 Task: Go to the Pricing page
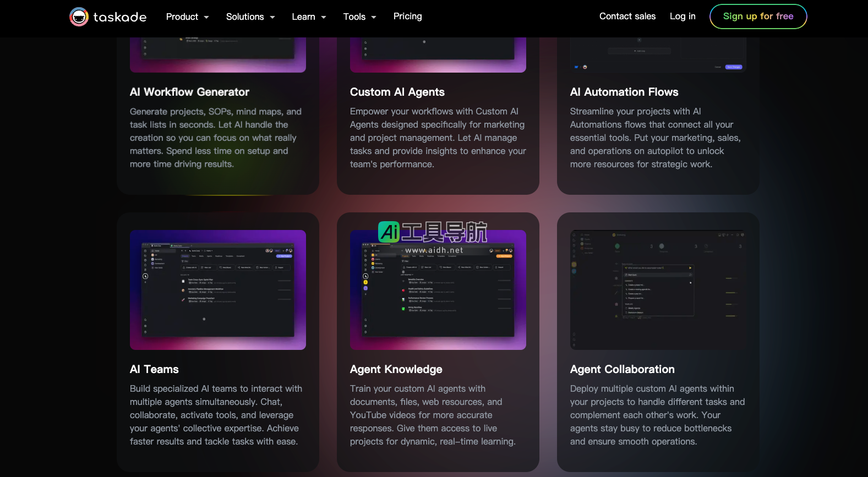[x=407, y=17]
